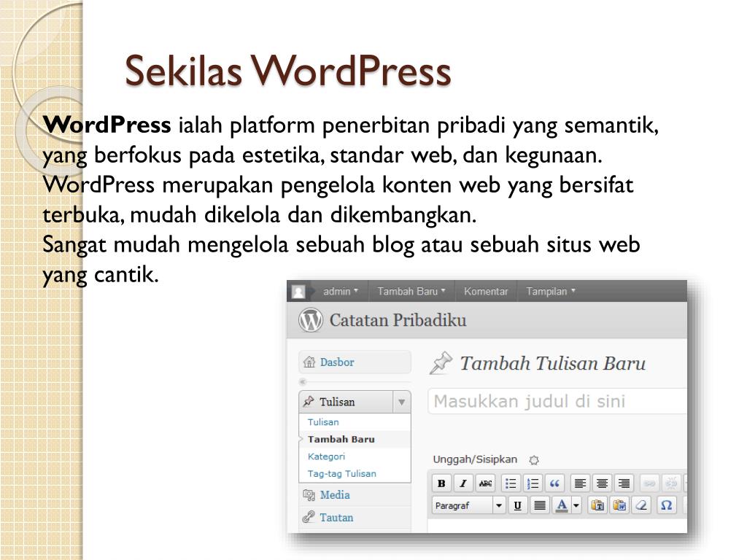747x560 pixels.
Task: Align text right
Action: click(x=624, y=483)
